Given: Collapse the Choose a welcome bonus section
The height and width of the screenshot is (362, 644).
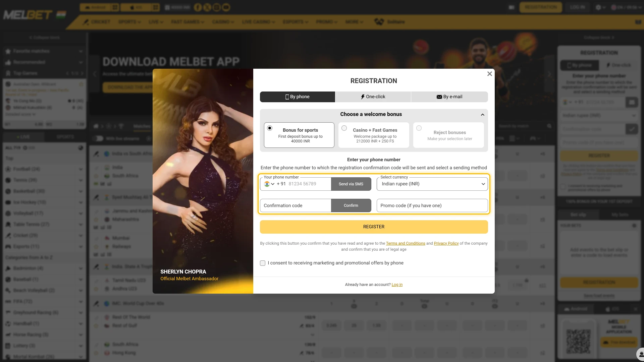Looking at the screenshot, I should coord(483,114).
